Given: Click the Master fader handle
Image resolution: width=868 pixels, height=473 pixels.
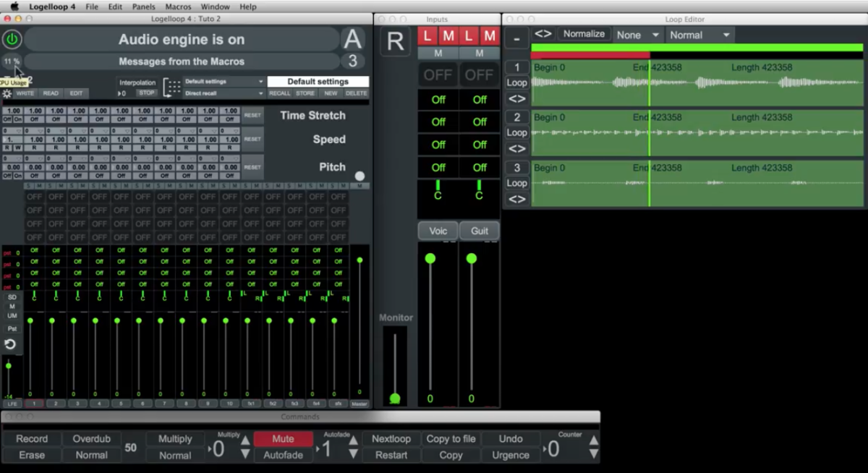Looking at the screenshot, I should 359,260.
